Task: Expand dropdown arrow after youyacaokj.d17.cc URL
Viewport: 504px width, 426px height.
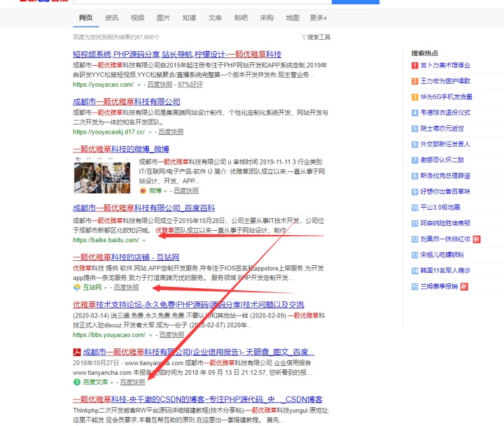Action: pyautogui.click(x=150, y=132)
